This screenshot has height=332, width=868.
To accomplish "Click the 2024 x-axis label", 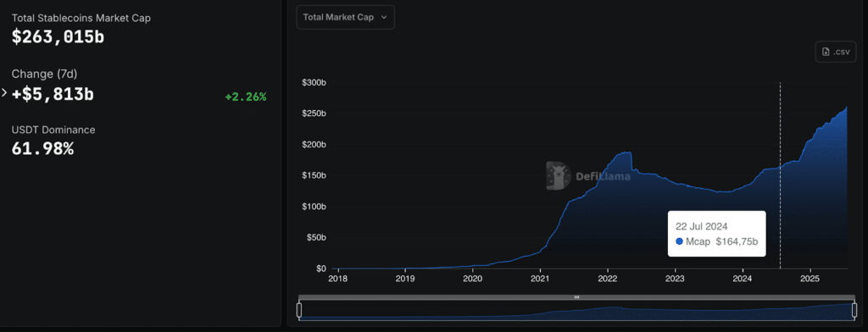I will tap(743, 279).
